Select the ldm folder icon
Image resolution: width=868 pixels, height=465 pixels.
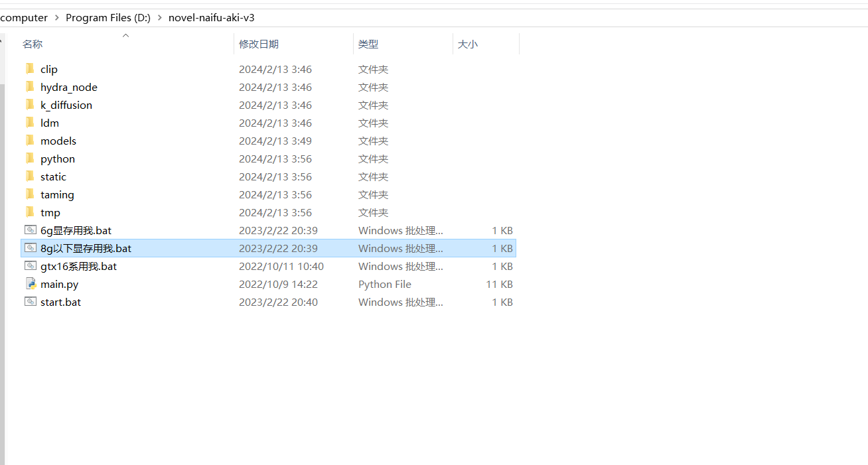(30, 123)
